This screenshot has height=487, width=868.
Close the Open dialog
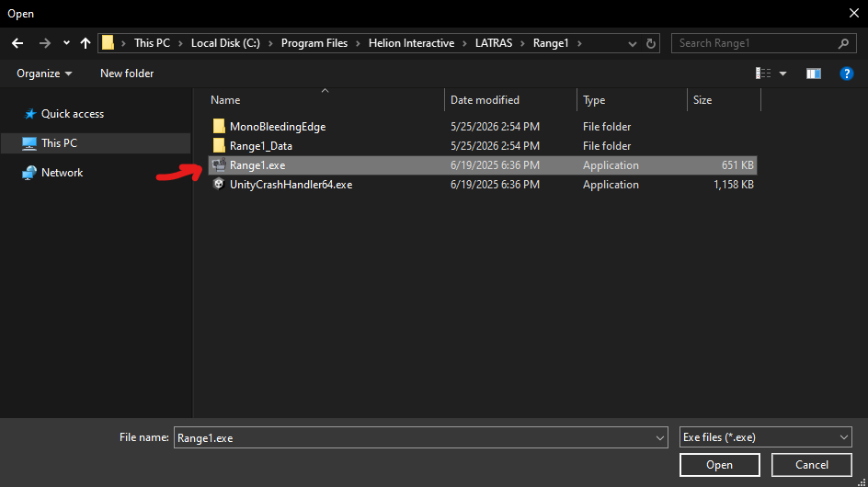click(854, 13)
